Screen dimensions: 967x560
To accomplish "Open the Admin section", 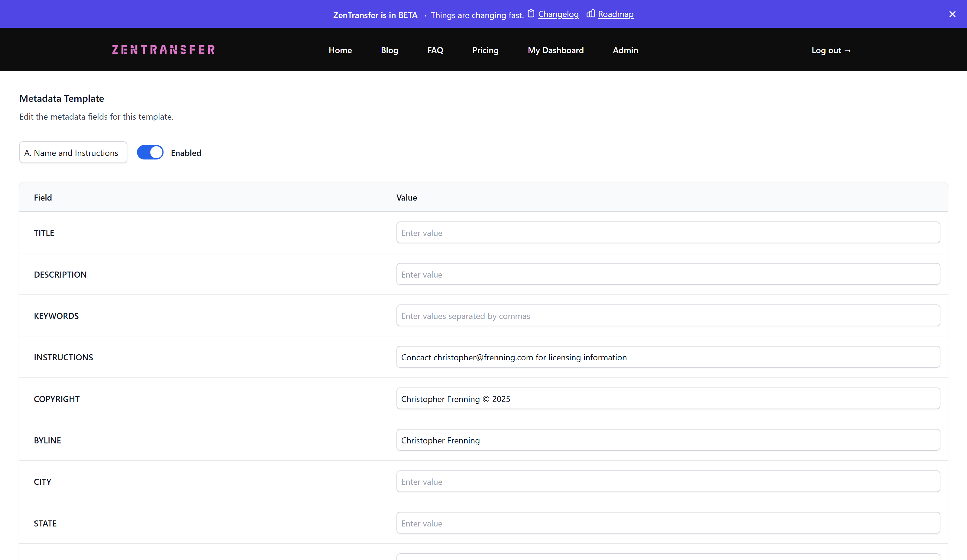I will tap(625, 50).
